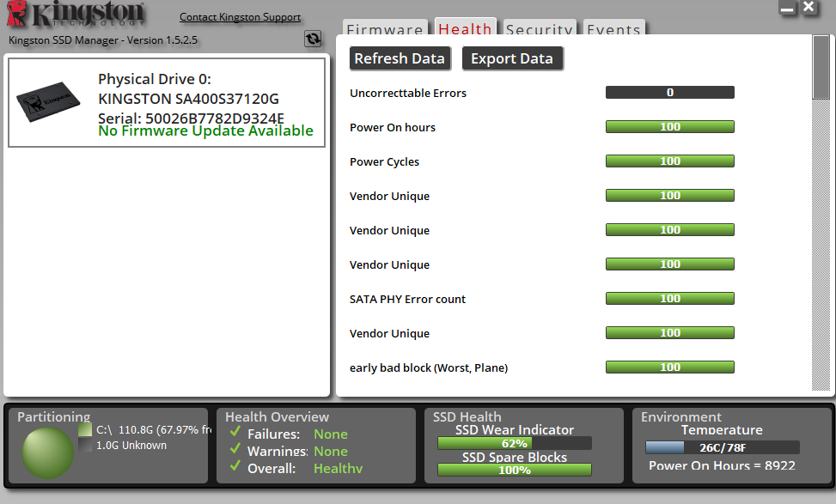
Task: Click the green C:\ partition legend square
Action: pos(85,429)
